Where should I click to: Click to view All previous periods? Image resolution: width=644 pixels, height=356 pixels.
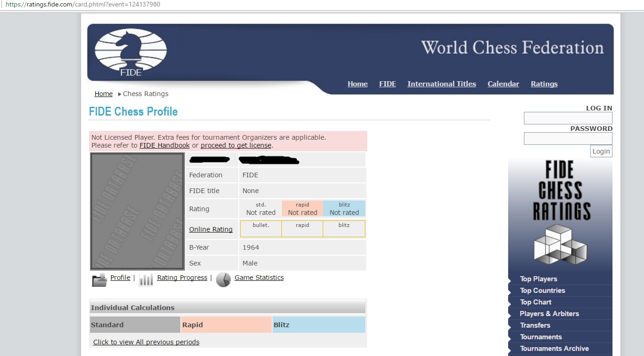click(146, 342)
